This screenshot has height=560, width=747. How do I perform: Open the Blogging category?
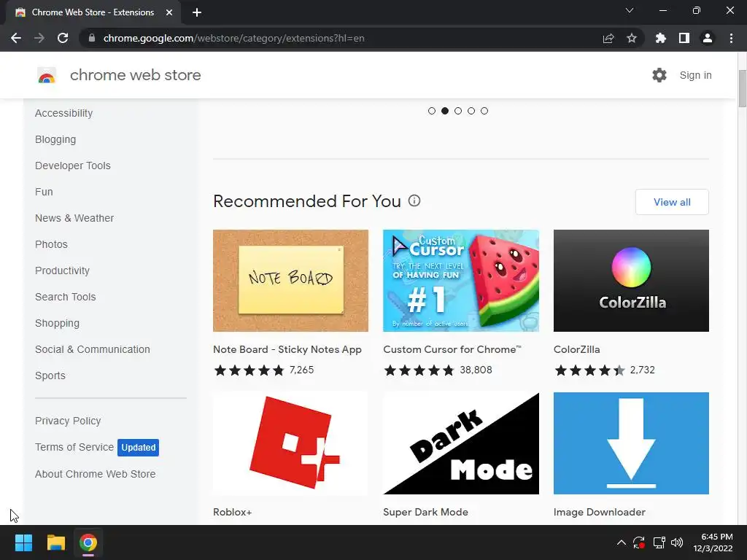tap(55, 139)
